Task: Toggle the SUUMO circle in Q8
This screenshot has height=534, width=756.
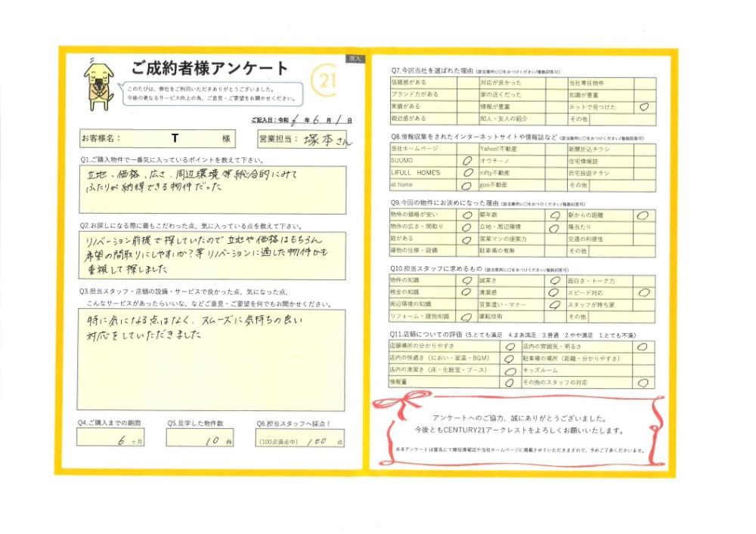Action: tap(466, 160)
